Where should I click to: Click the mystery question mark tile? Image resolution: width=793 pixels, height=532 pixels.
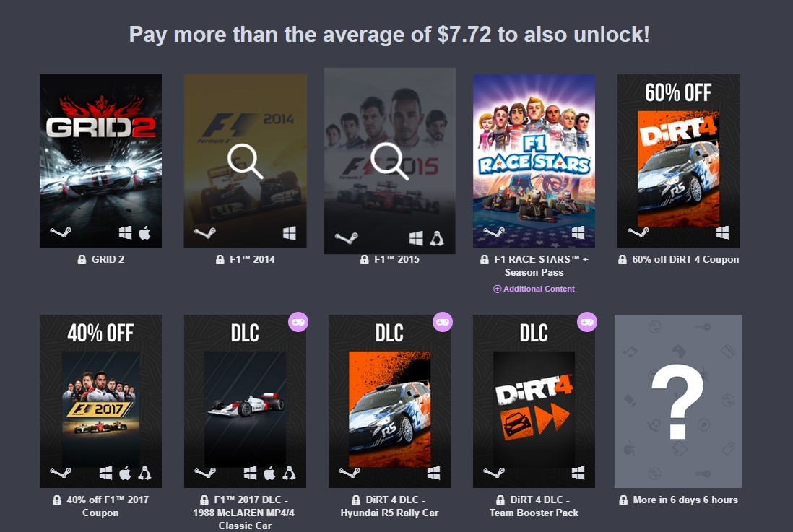(x=678, y=401)
